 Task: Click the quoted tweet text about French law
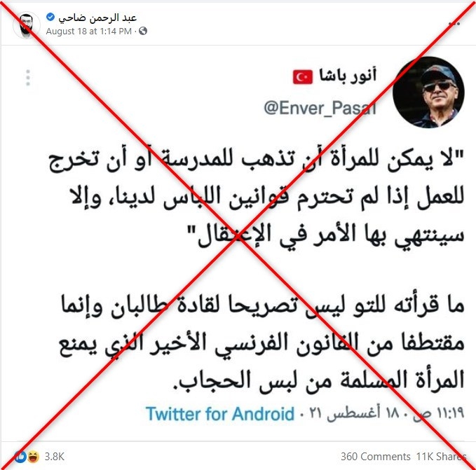point(261,343)
